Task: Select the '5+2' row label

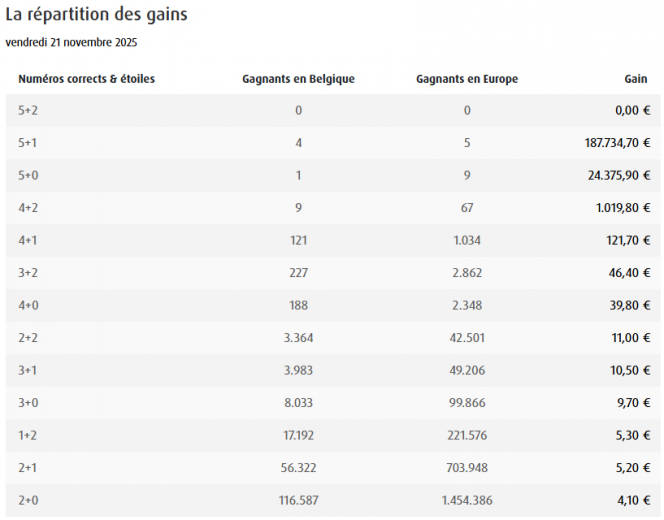Action: [x=28, y=110]
